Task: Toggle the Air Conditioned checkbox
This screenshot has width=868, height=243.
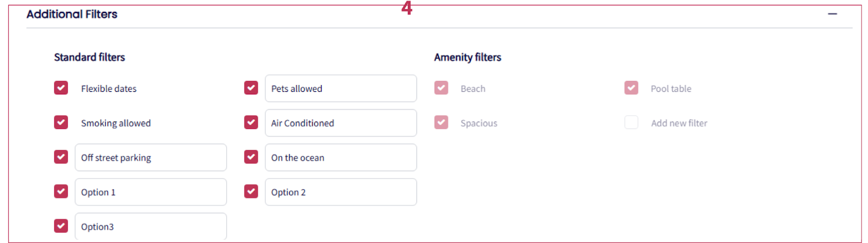Action: [251, 123]
